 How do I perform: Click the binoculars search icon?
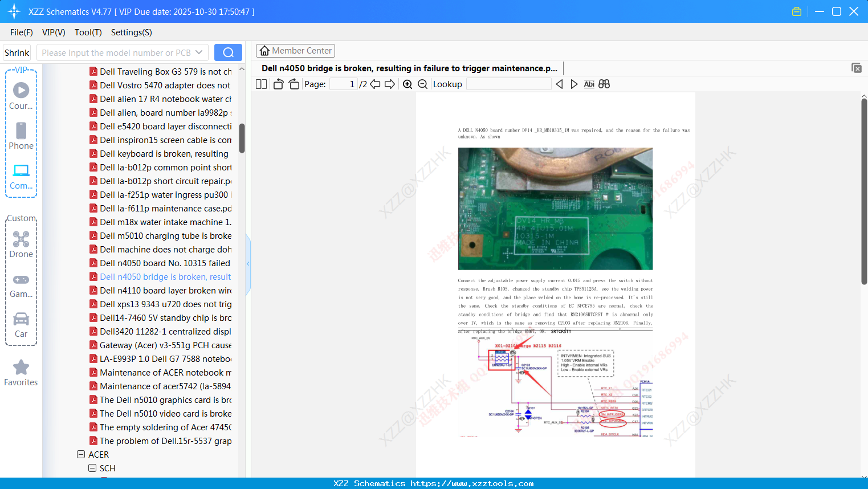point(604,84)
